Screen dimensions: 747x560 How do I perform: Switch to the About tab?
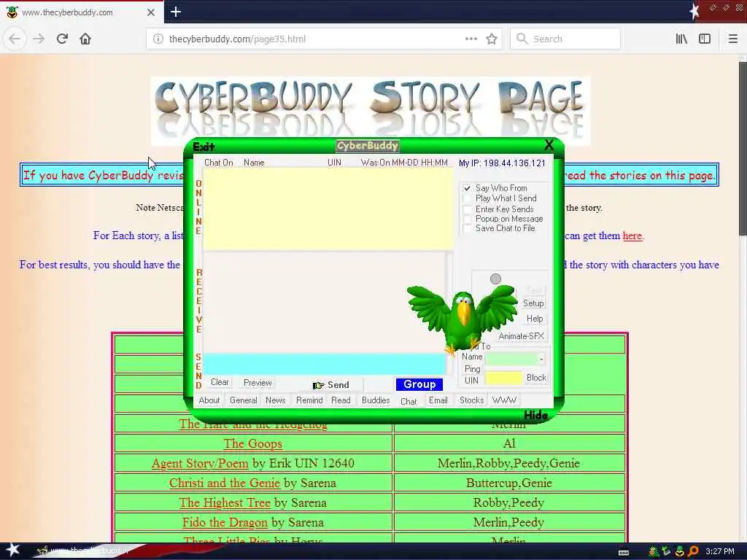tap(209, 400)
